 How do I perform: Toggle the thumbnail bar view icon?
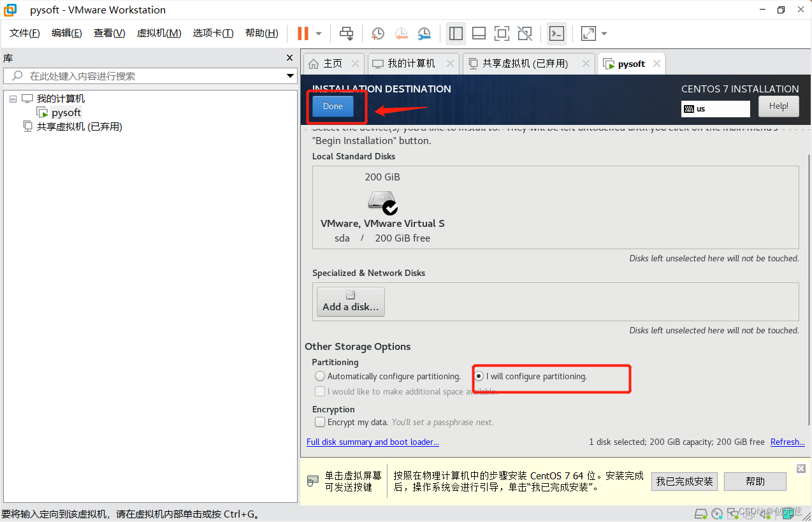pyautogui.click(x=479, y=33)
